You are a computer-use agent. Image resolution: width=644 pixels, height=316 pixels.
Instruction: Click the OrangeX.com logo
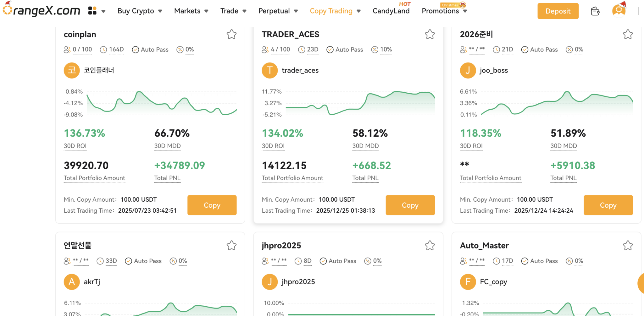click(x=41, y=10)
